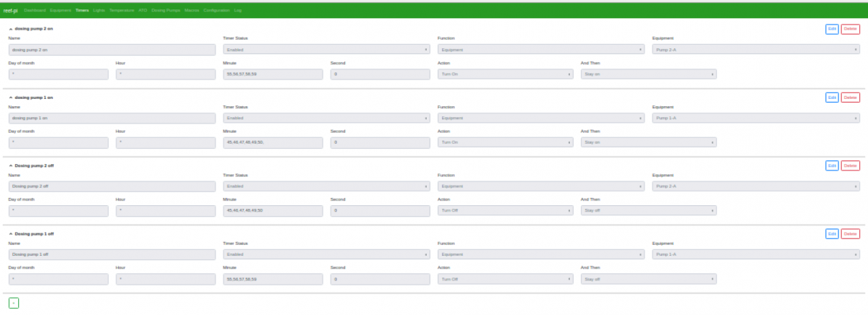
Task: Edit the 'dosing pump 1 on' timer
Action: (832, 98)
